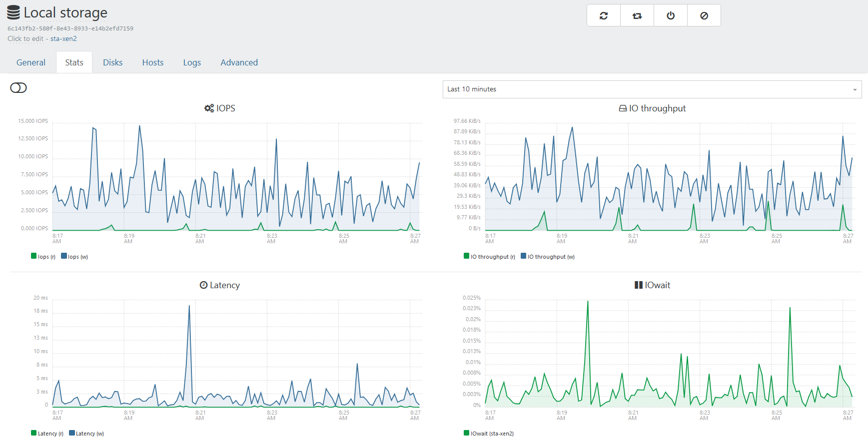Click the green IO throughput (r) legend swatch
Screen dimensions: 868x448
467,256
